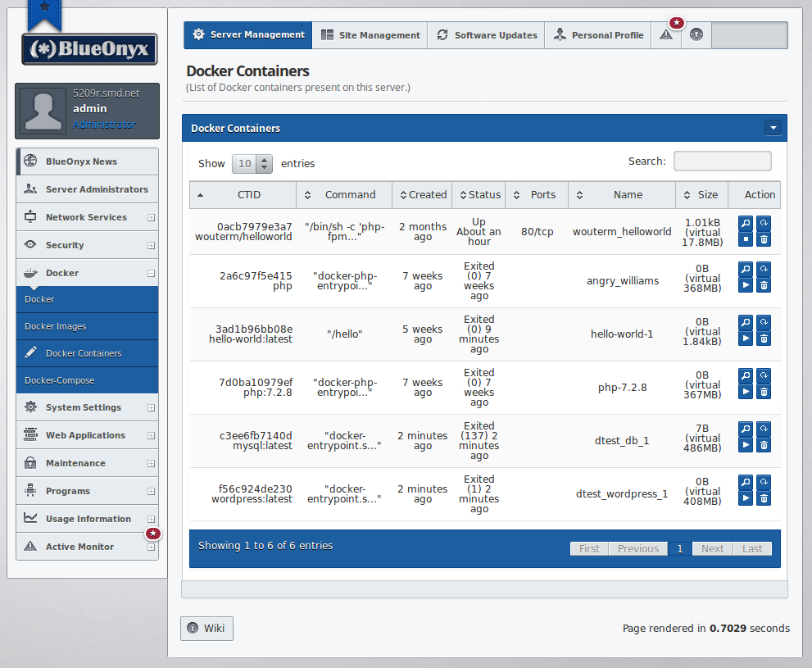Collapse the Docker sidebar section using its minus box
This screenshot has height=668, width=812.
click(x=152, y=274)
